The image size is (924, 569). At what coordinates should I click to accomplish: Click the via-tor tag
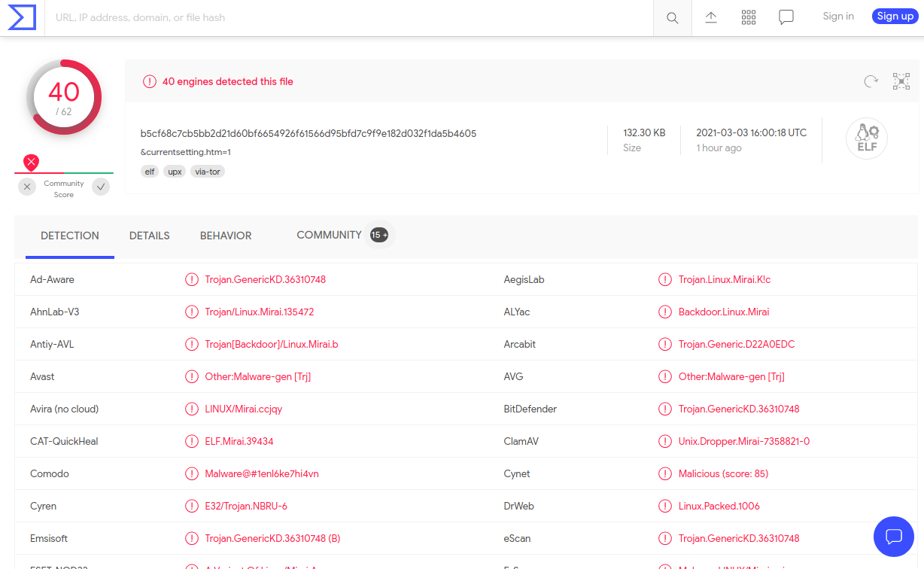tap(207, 172)
